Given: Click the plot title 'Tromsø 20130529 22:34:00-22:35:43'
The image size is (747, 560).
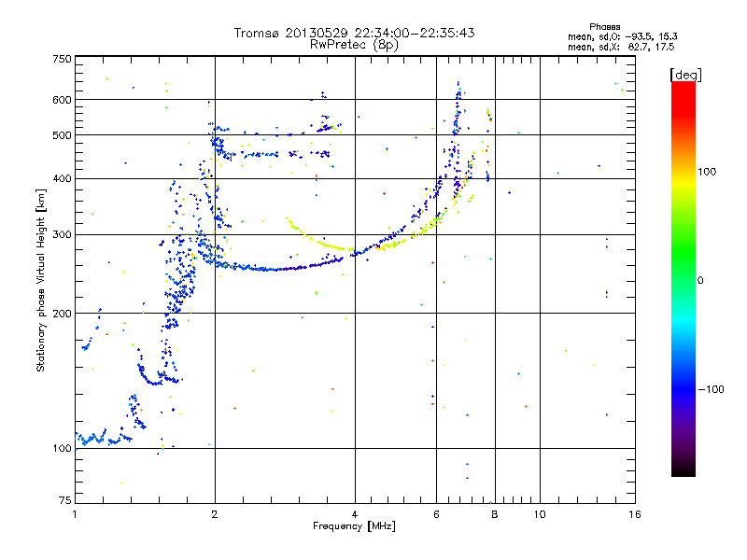Looking at the screenshot, I should tap(354, 33).
